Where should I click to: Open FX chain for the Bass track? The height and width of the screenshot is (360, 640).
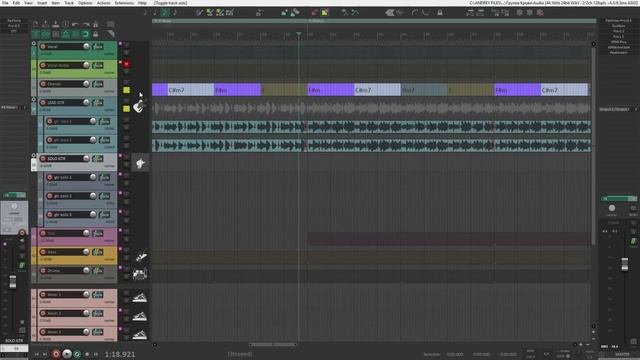pyautogui.click(x=98, y=252)
